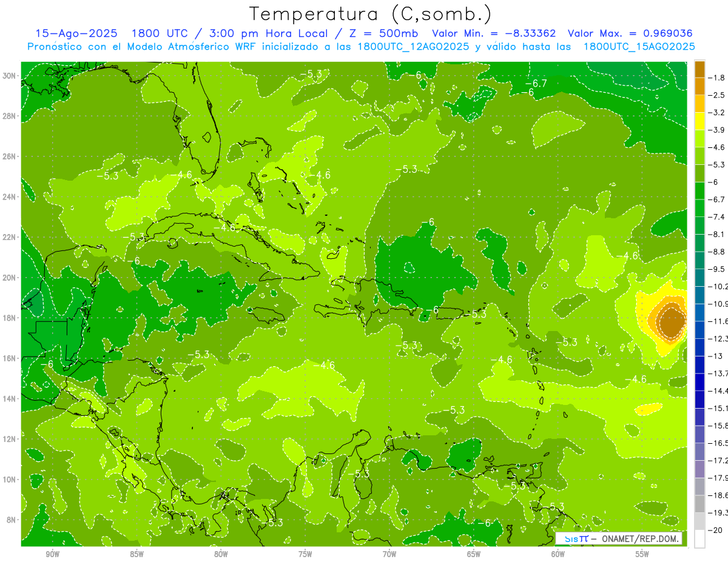Pick legend swatch between -6 and -6.7

pyautogui.click(x=699, y=190)
